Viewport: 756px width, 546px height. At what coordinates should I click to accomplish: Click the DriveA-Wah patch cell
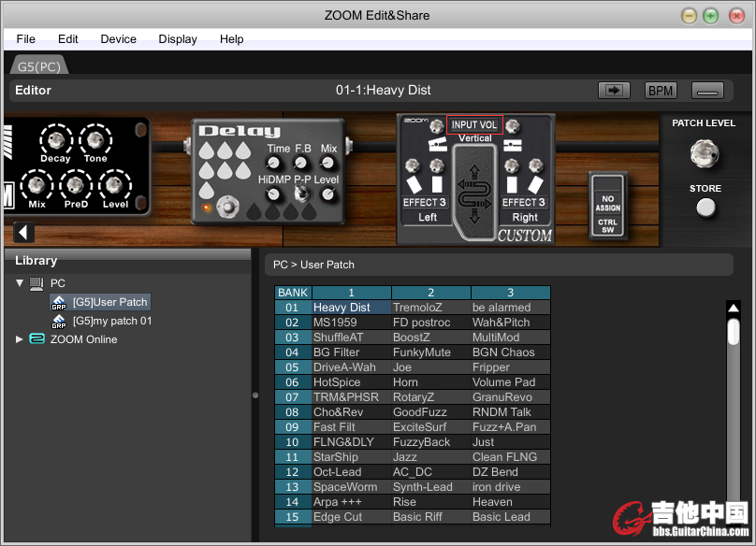352,367
